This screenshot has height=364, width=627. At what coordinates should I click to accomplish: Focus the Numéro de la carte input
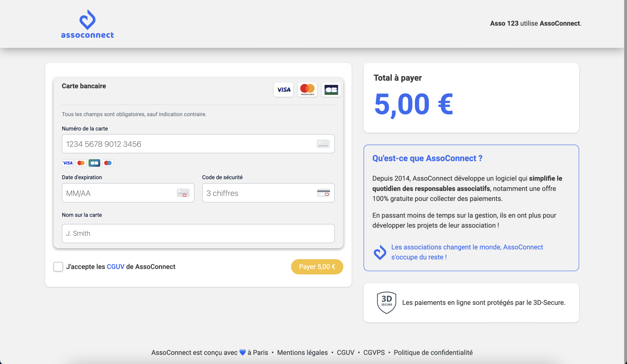pos(198,144)
